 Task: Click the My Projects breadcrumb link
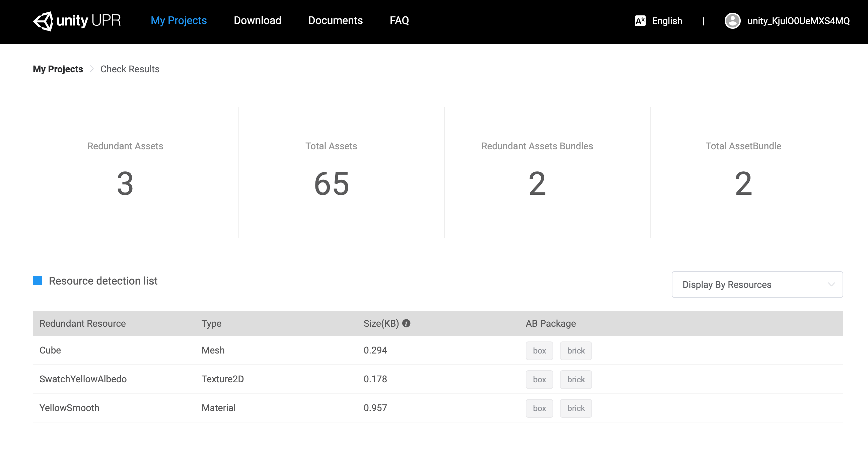[x=58, y=69]
